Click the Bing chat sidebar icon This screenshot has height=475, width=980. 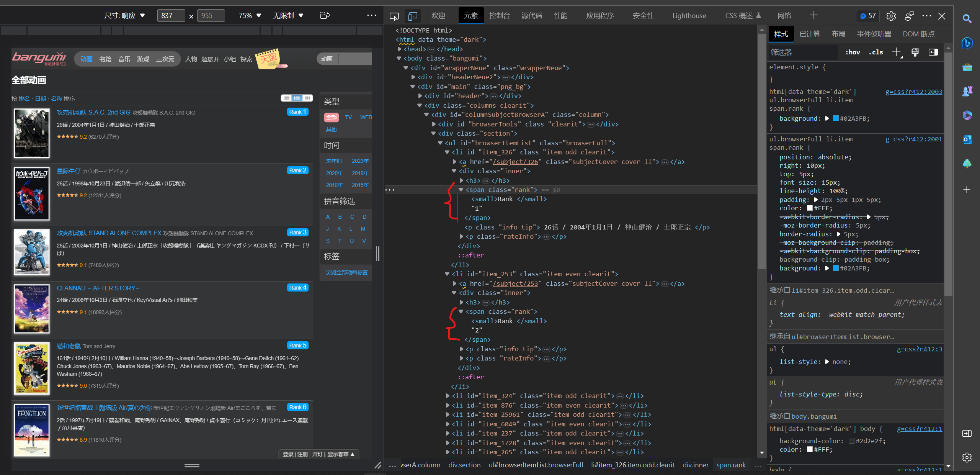click(x=967, y=43)
